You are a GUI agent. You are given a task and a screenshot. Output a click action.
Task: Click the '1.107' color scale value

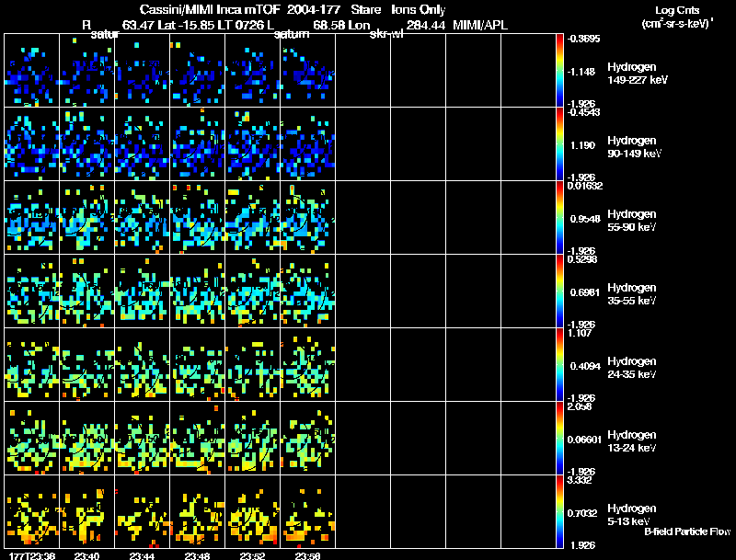580,333
